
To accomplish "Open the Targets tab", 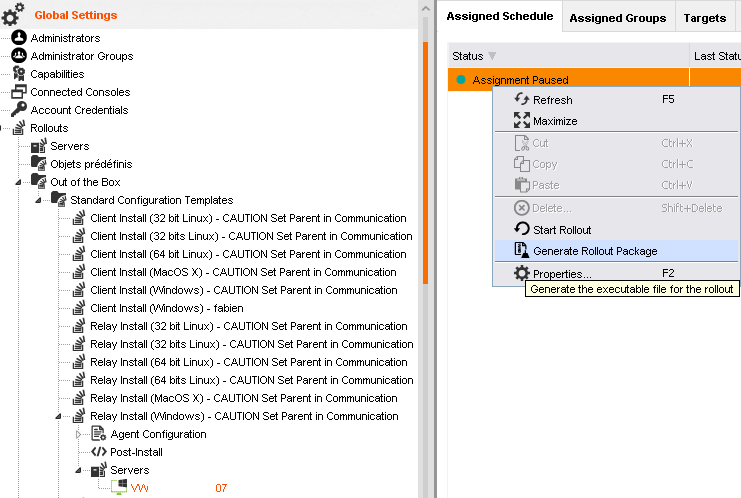I will (705, 18).
